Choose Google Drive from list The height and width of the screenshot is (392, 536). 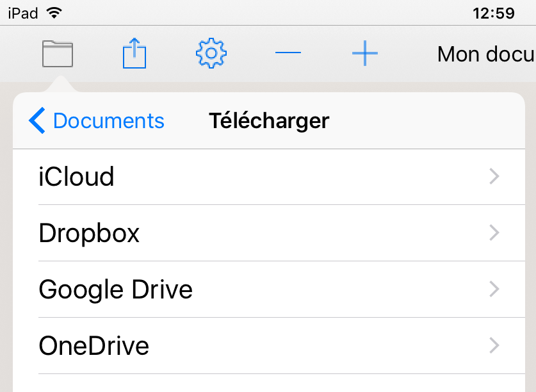click(269, 290)
